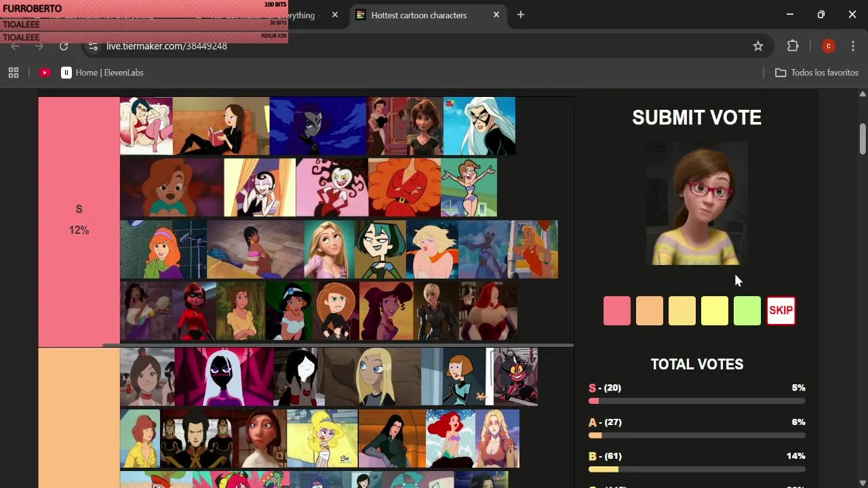Select the Jane in yellow dress thumbnail

click(x=241, y=310)
